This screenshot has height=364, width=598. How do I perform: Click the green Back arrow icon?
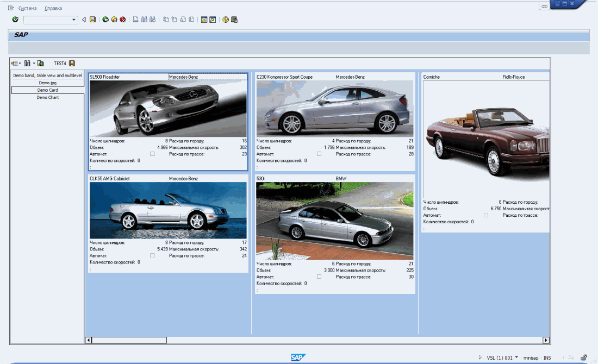[105, 20]
